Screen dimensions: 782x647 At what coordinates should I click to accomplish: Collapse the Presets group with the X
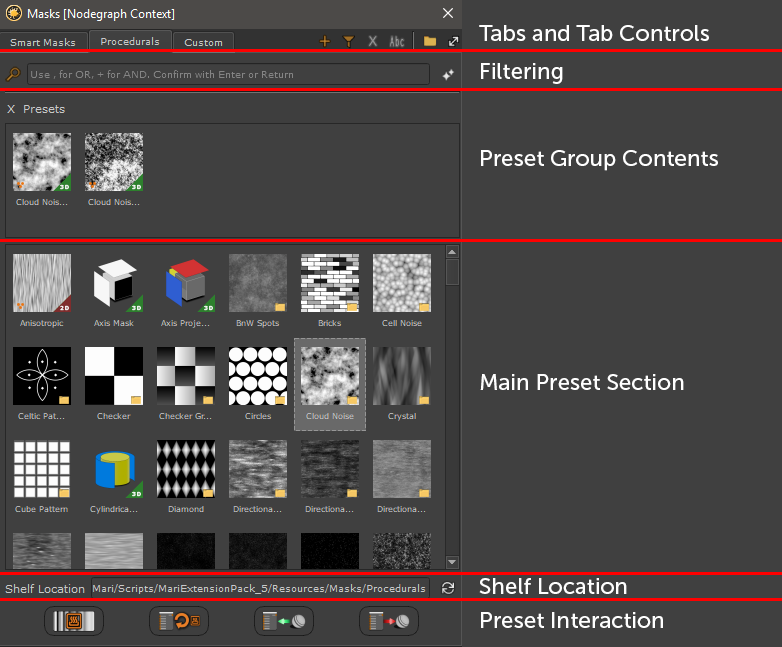point(11,109)
